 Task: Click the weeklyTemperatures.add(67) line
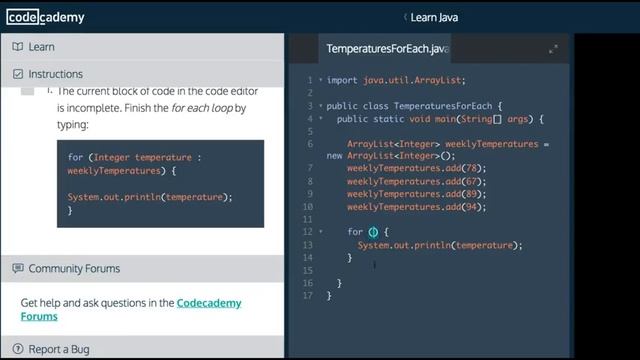(417, 181)
